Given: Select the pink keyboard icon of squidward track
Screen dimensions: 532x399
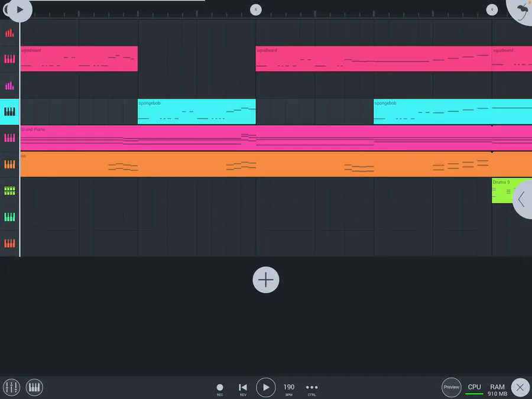Looking at the screenshot, I should pos(9,59).
